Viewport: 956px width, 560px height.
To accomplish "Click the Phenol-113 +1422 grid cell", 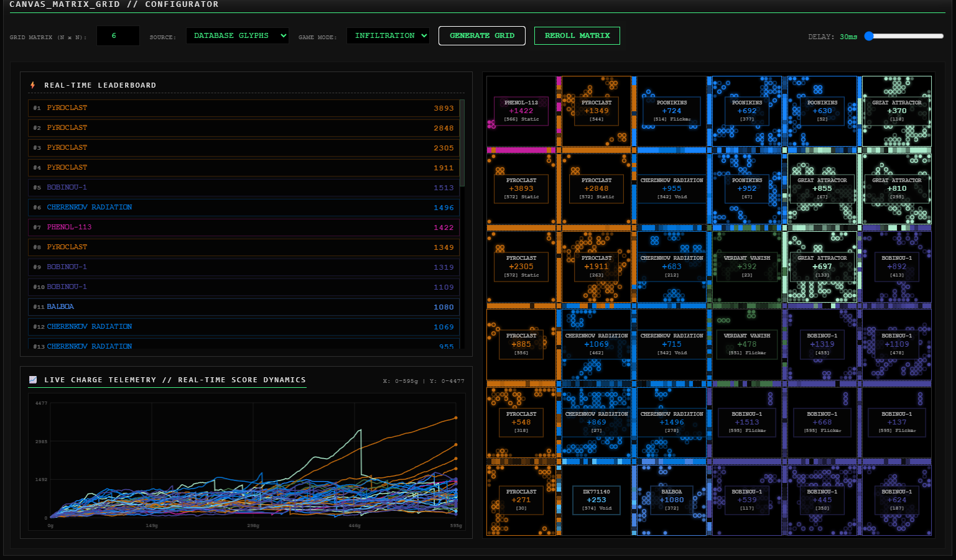I will [x=521, y=111].
